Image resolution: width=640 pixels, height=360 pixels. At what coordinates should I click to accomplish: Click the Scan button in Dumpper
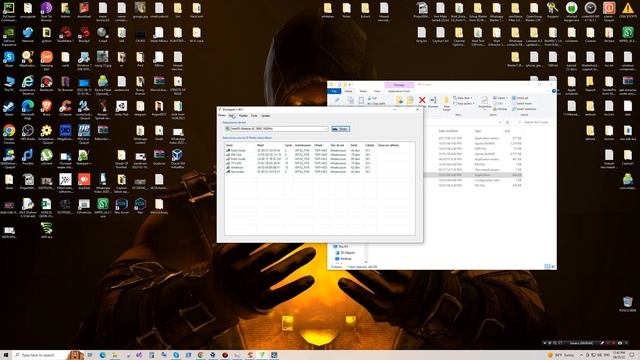click(x=340, y=129)
